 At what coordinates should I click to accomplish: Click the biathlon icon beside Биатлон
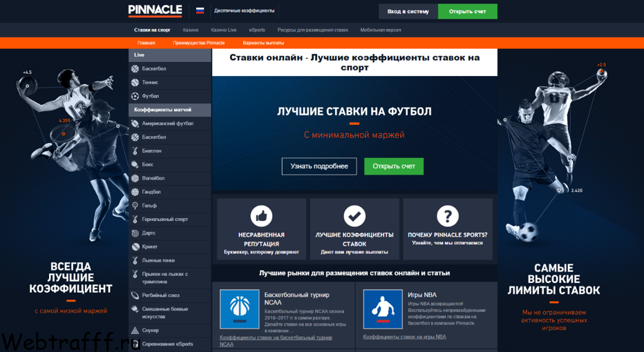click(x=135, y=150)
